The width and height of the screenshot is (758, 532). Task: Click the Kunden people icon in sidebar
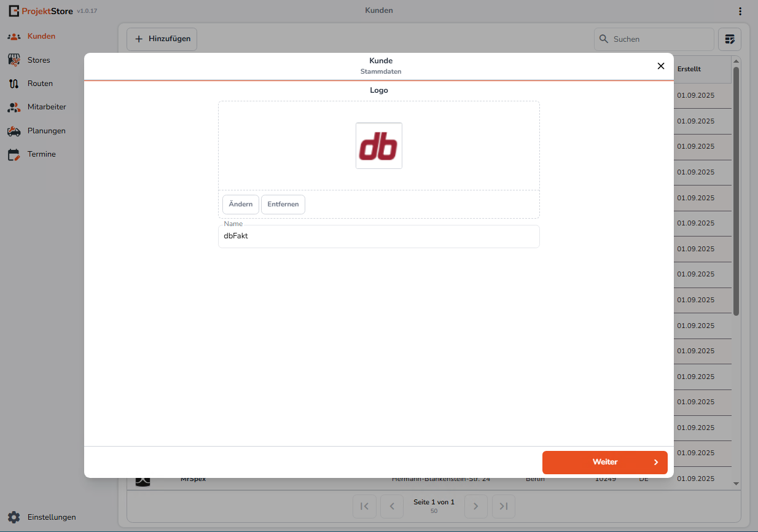coord(14,36)
